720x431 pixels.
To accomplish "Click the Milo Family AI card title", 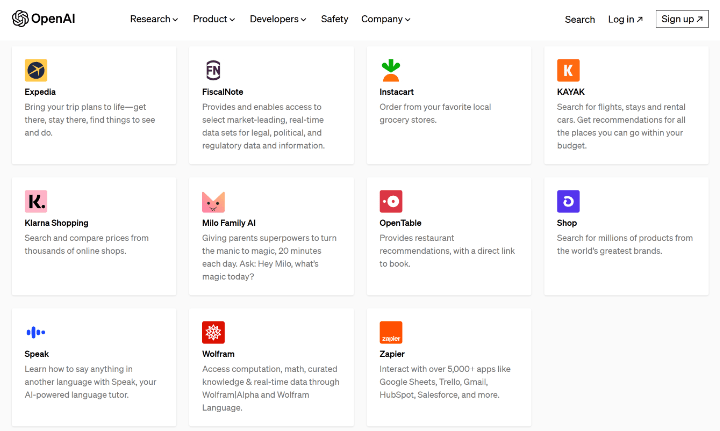I will click(229, 223).
